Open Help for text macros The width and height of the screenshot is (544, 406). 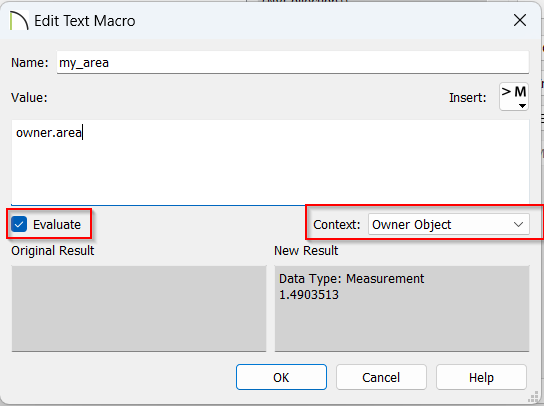[x=481, y=377]
